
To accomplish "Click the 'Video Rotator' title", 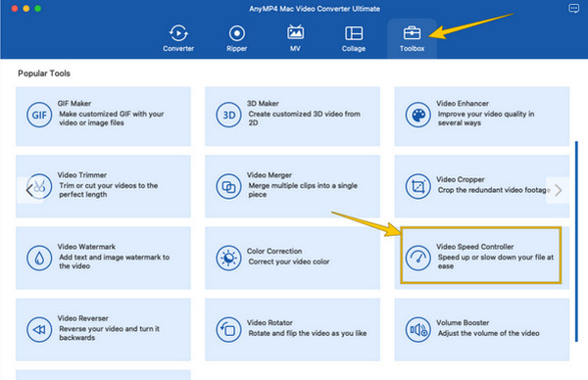I will pos(269,322).
